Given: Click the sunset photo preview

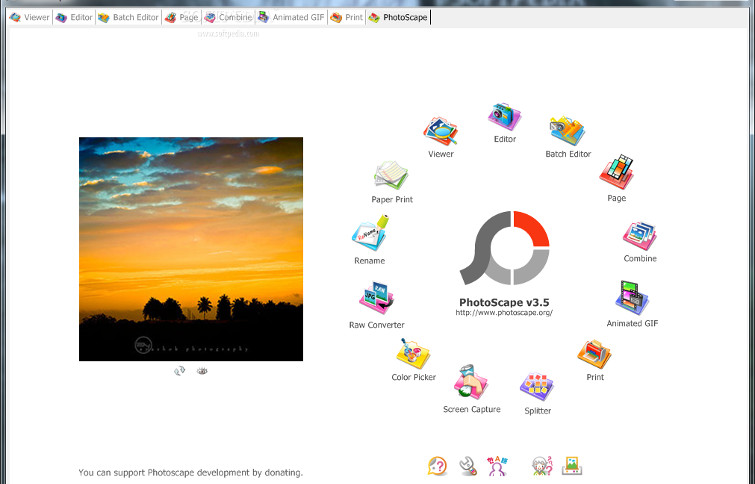Looking at the screenshot, I should (x=191, y=249).
